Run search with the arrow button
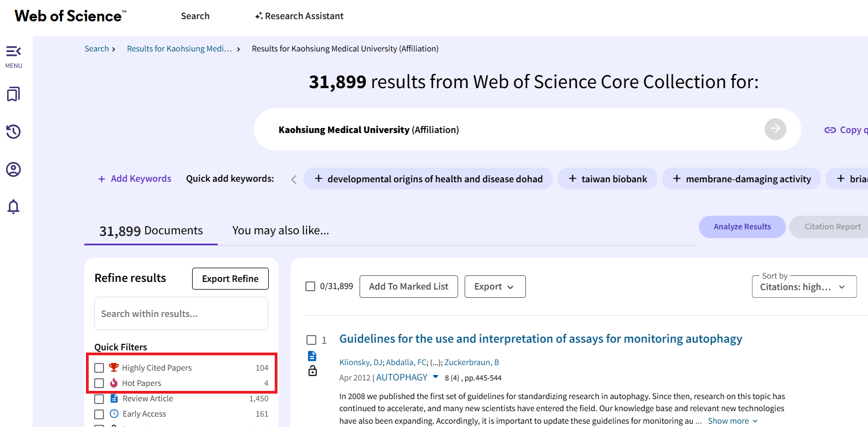The image size is (868, 427). point(775,129)
